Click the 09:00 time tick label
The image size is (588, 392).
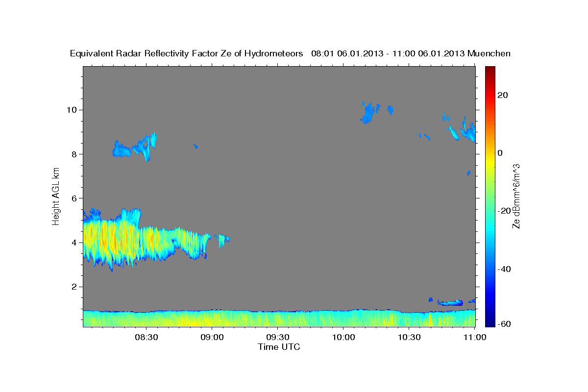click(x=212, y=337)
